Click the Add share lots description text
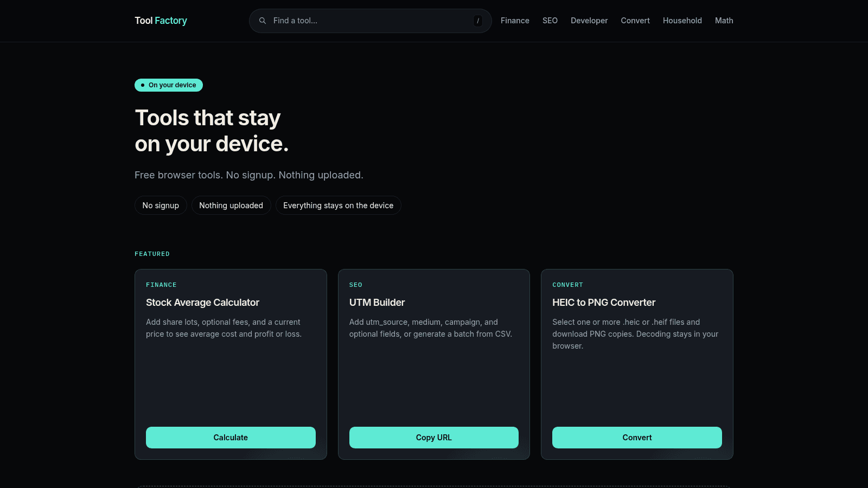 click(224, 328)
